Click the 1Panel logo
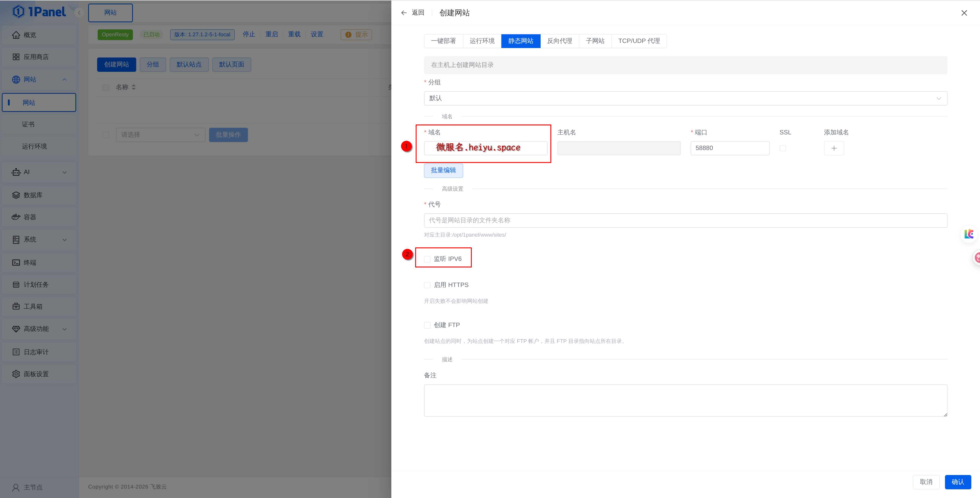 pos(39,12)
